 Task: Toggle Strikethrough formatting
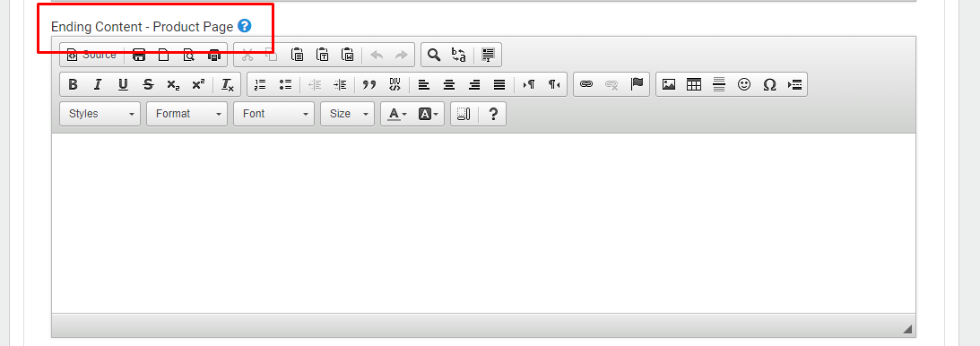pyautogui.click(x=148, y=84)
